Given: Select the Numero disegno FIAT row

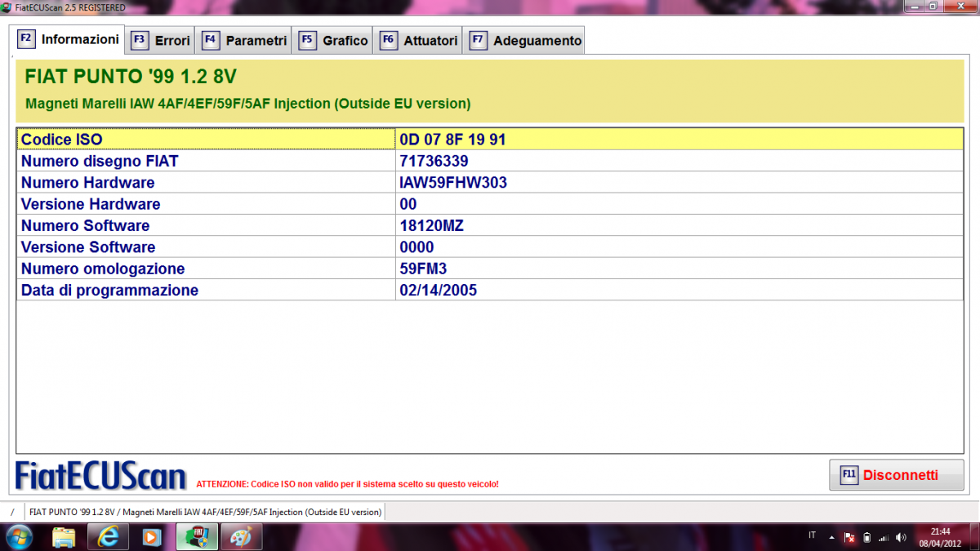Looking at the screenshot, I should [490, 161].
